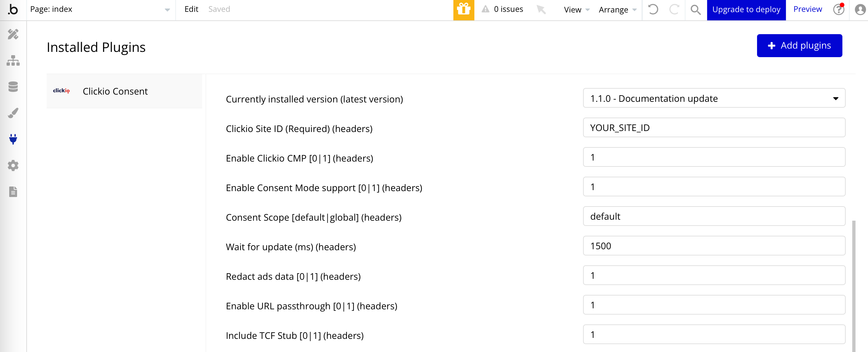Open the Styles paintbrush tab
The width and height of the screenshot is (868, 352).
(13, 113)
